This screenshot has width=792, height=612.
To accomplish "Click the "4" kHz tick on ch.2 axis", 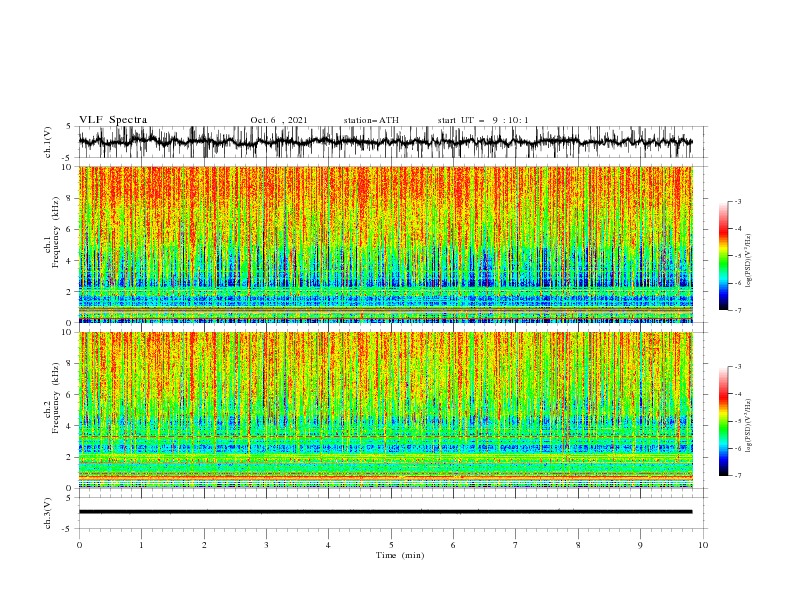I will 70,426.
